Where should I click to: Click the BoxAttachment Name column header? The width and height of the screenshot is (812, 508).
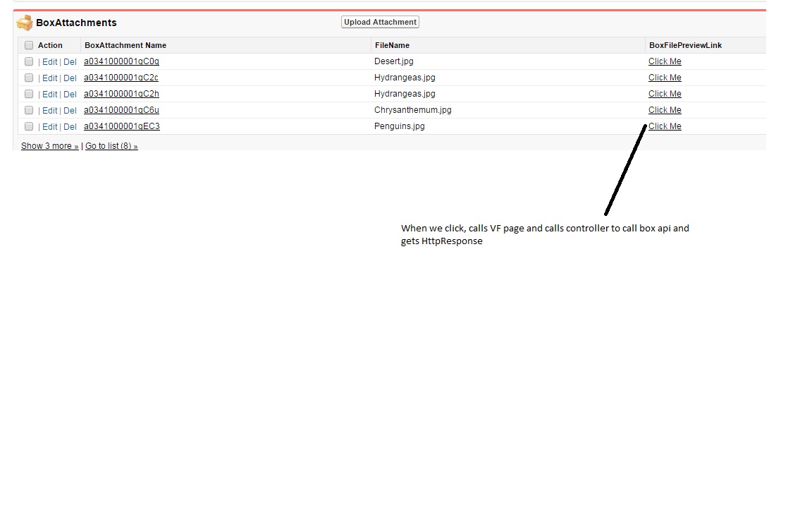(125, 45)
